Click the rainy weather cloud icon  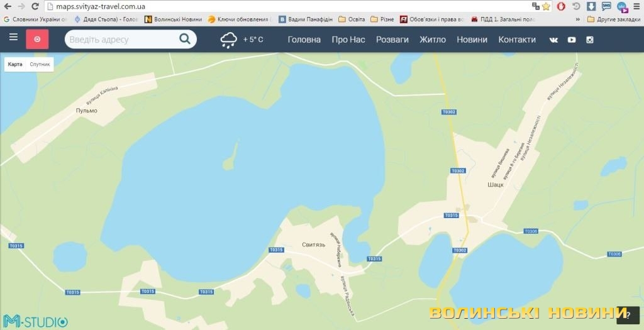pyautogui.click(x=228, y=40)
